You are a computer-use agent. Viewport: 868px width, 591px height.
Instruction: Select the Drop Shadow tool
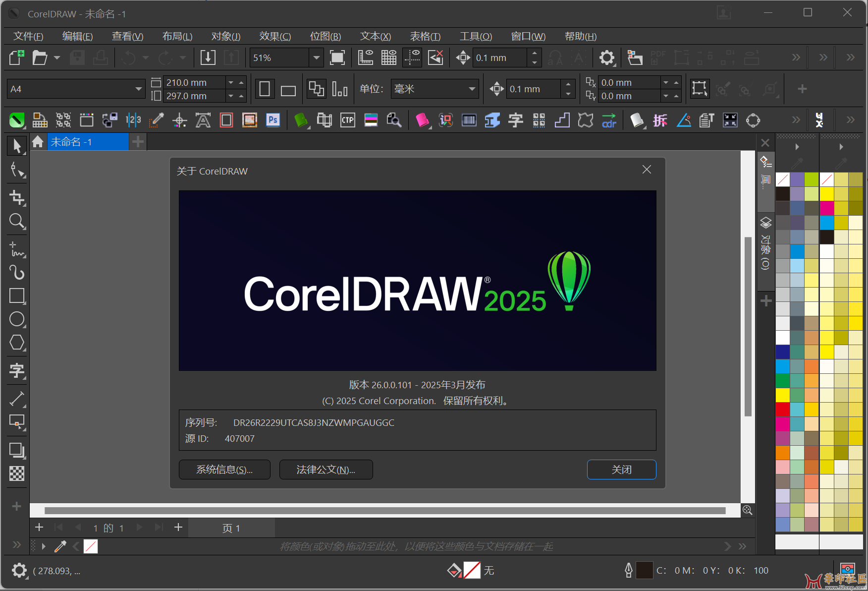click(x=17, y=450)
